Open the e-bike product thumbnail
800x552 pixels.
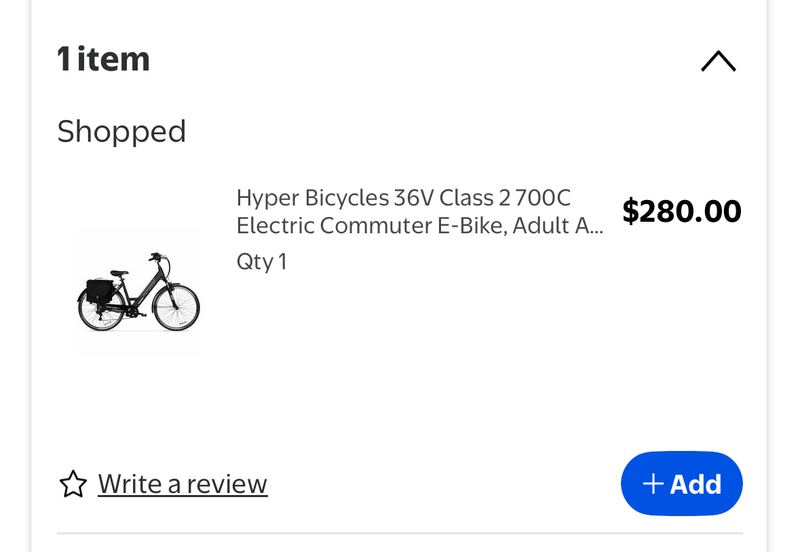[x=138, y=291]
